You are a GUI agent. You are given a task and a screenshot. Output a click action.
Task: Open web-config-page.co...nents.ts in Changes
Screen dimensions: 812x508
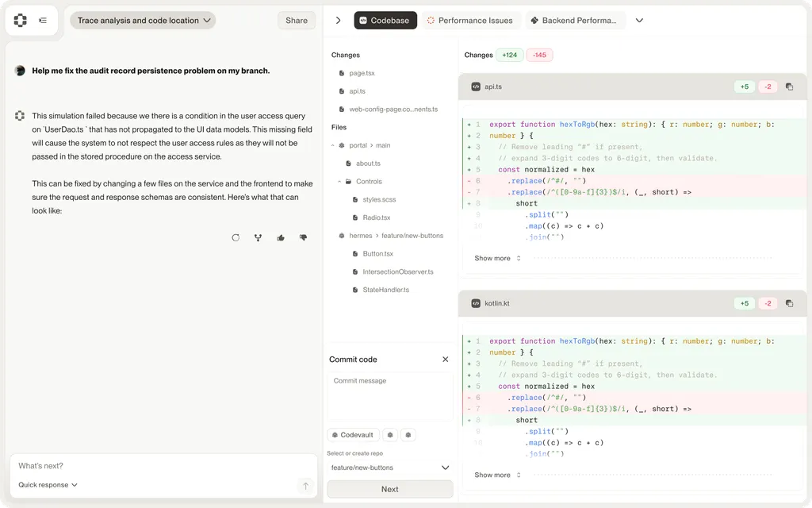coord(393,110)
